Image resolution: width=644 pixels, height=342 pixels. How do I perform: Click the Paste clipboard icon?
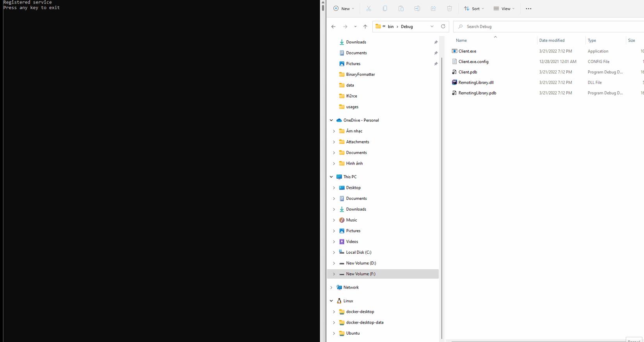pyautogui.click(x=401, y=9)
